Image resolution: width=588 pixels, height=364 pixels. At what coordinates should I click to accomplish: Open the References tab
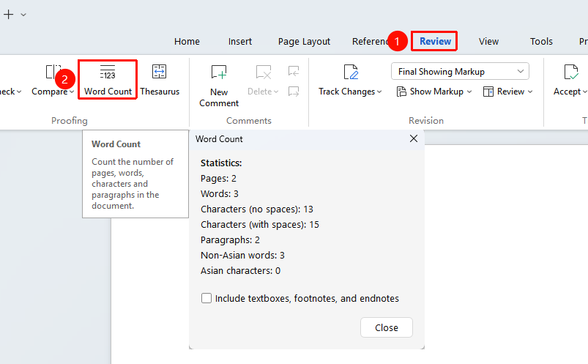point(369,41)
